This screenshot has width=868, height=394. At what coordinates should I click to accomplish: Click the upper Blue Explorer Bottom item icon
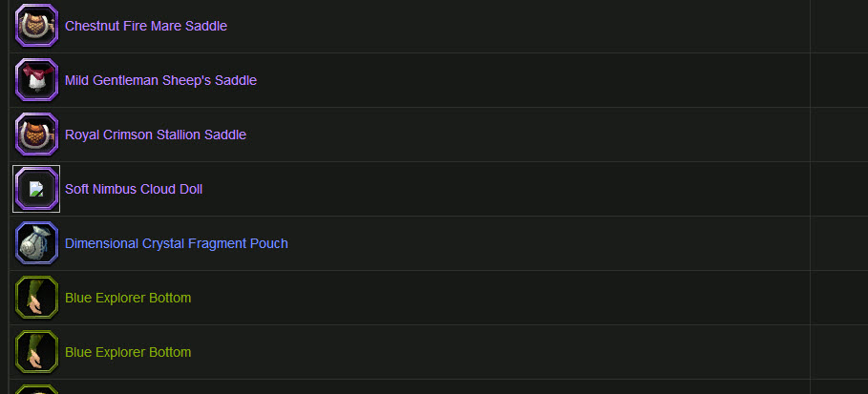(x=36, y=297)
